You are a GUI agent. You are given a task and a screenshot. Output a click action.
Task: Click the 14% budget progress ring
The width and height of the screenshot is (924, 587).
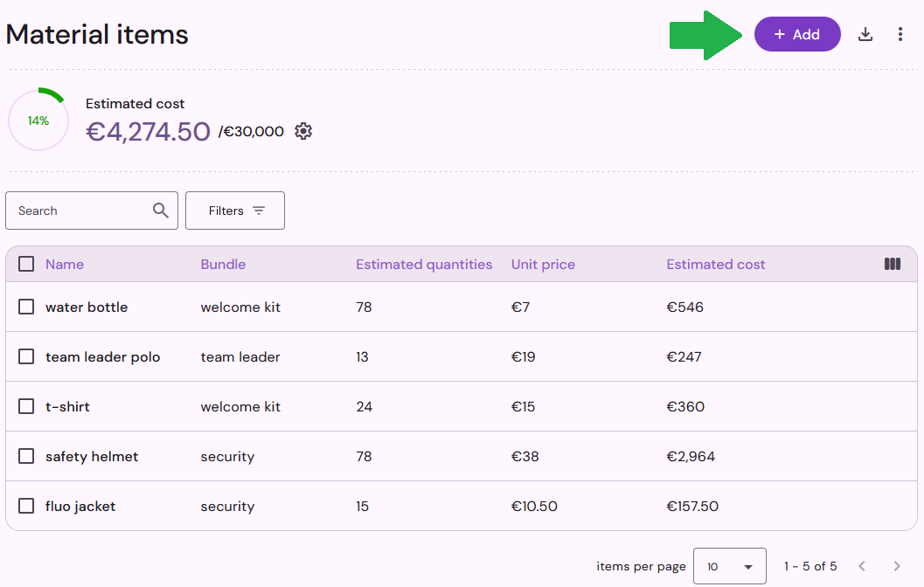38,121
